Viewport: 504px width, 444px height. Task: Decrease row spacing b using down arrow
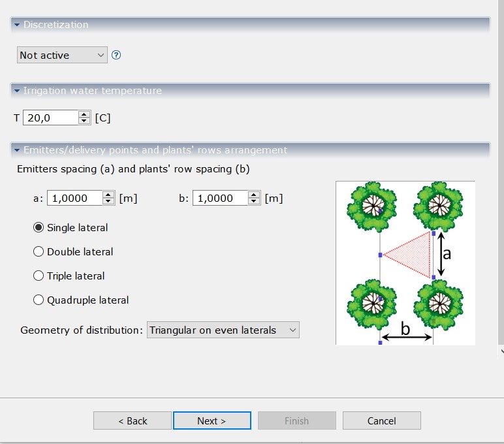pos(254,202)
